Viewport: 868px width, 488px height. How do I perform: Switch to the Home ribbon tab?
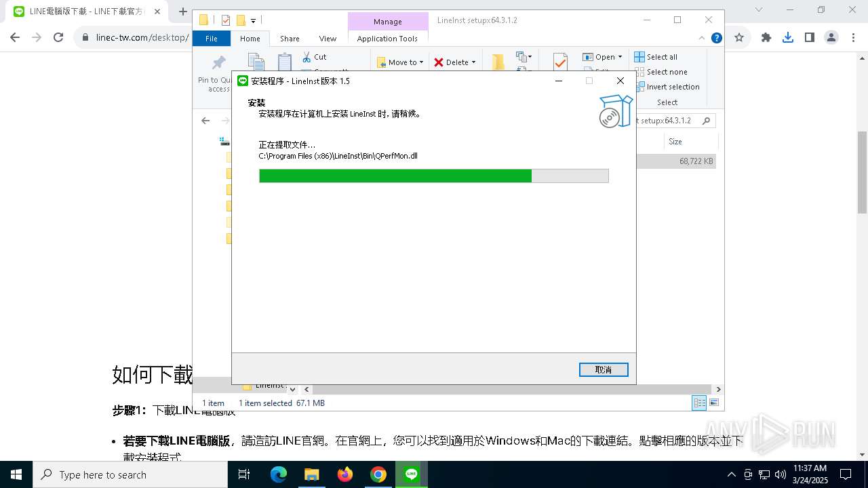click(250, 39)
